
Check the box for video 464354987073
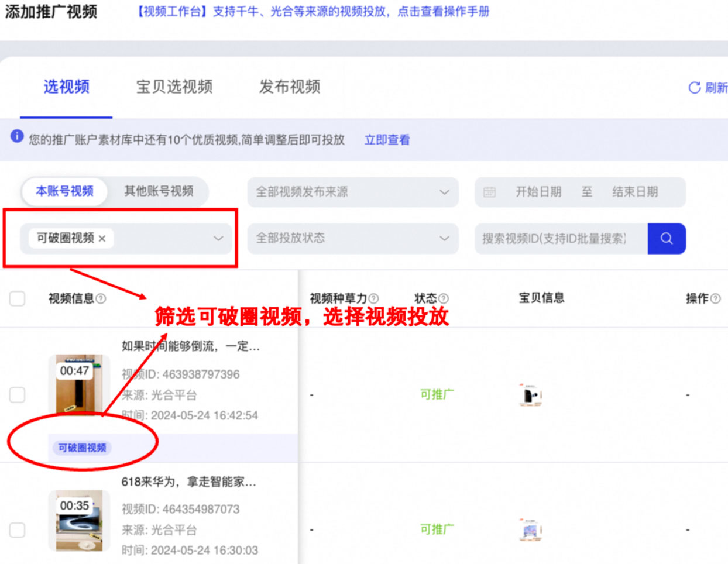click(x=18, y=530)
